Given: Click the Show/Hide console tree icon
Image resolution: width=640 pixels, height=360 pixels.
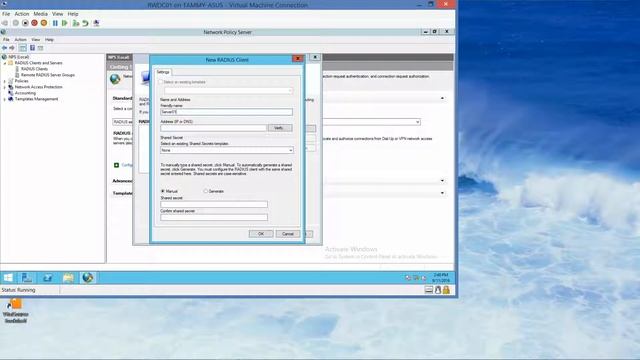Looking at the screenshot, I should tap(23, 48).
